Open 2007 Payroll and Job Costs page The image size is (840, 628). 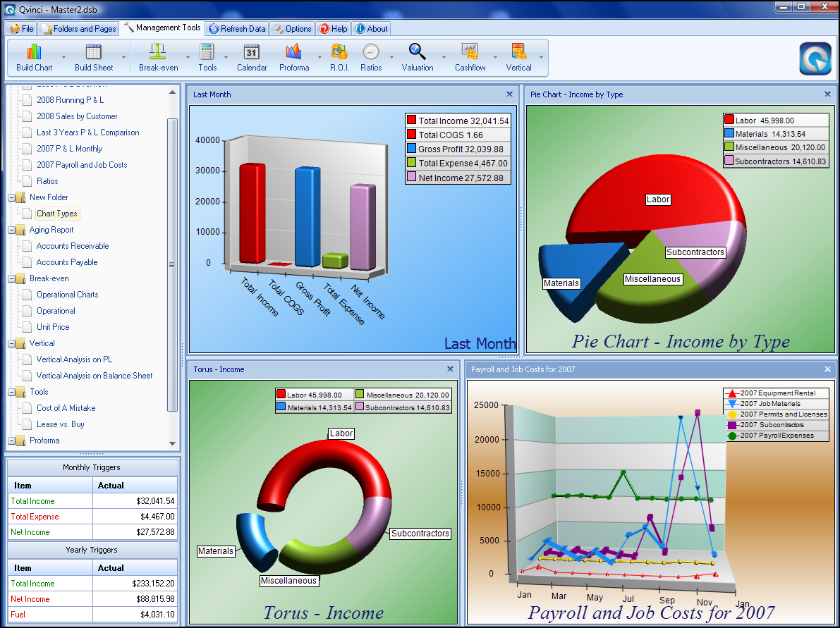pyautogui.click(x=82, y=165)
